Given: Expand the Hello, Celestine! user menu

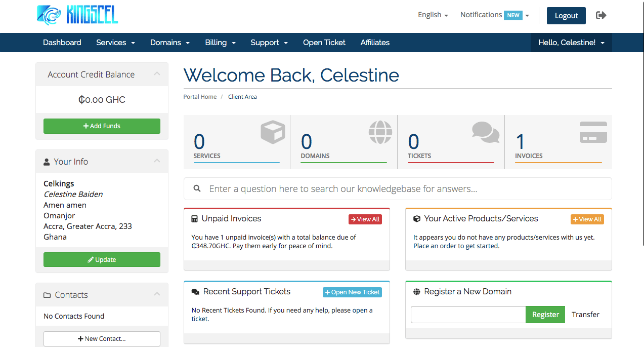Looking at the screenshot, I should pos(571,43).
